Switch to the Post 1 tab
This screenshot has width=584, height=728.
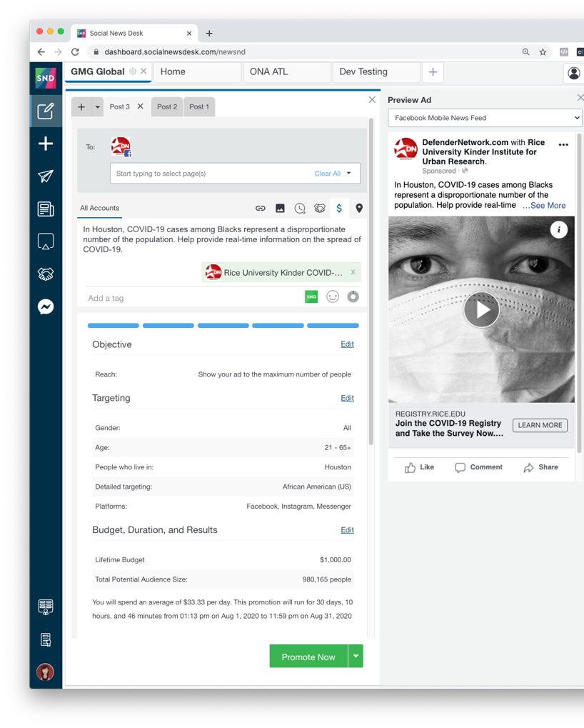[x=199, y=106]
